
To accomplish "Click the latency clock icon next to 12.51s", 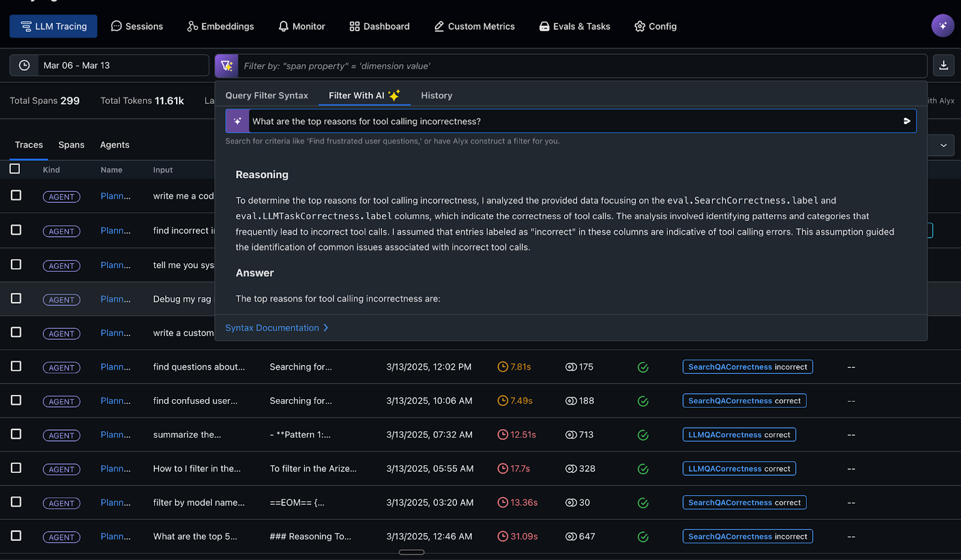I will tap(503, 435).
